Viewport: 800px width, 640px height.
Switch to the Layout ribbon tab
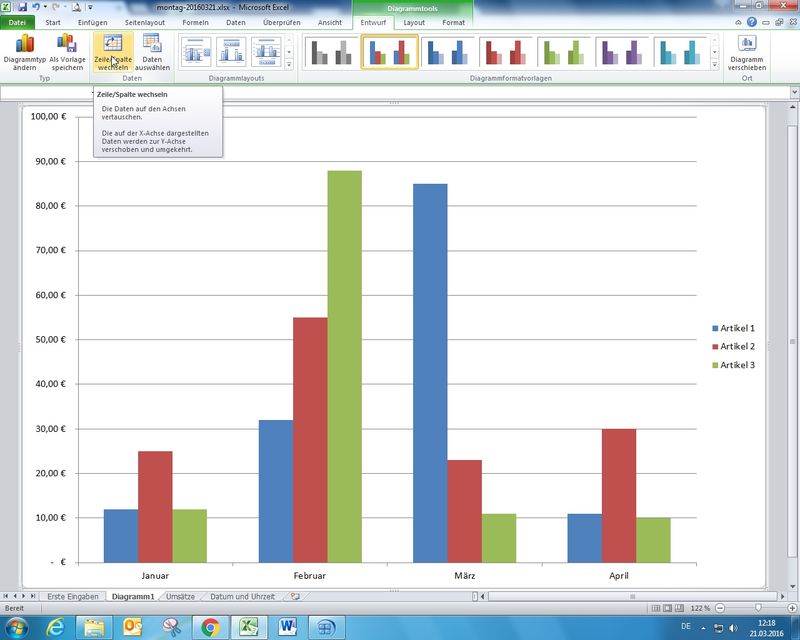(413, 21)
